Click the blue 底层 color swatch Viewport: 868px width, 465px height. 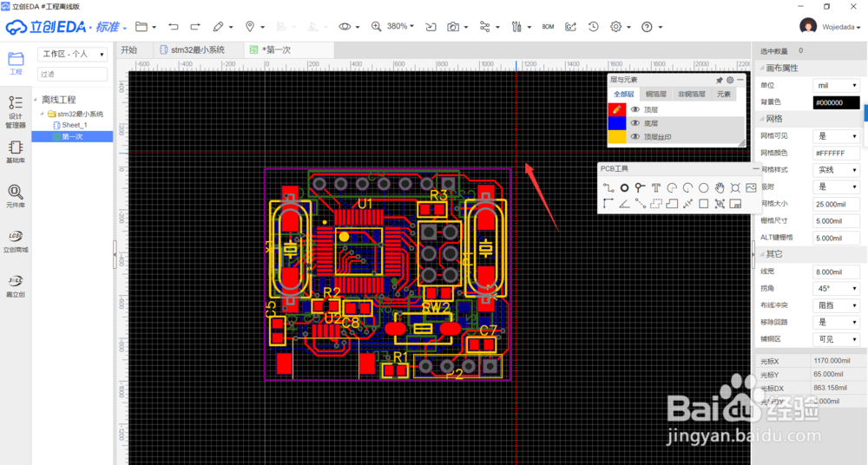coord(616,123)
